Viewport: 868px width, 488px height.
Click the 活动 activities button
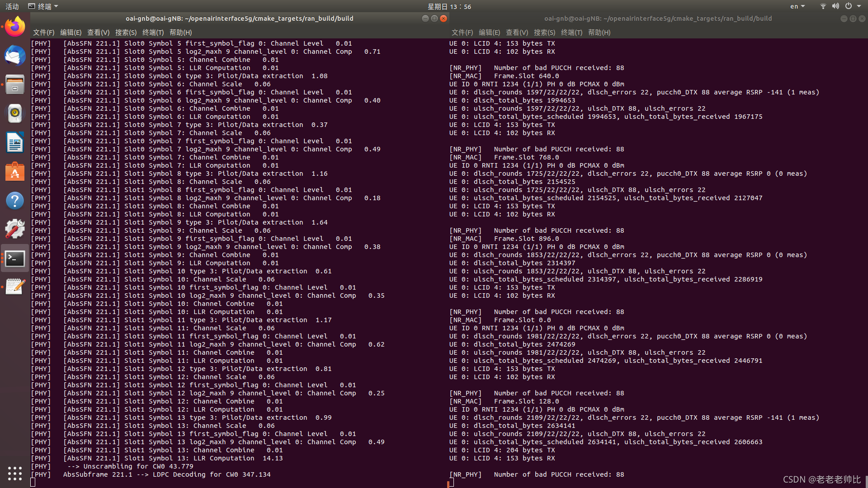tap(12, 6)
